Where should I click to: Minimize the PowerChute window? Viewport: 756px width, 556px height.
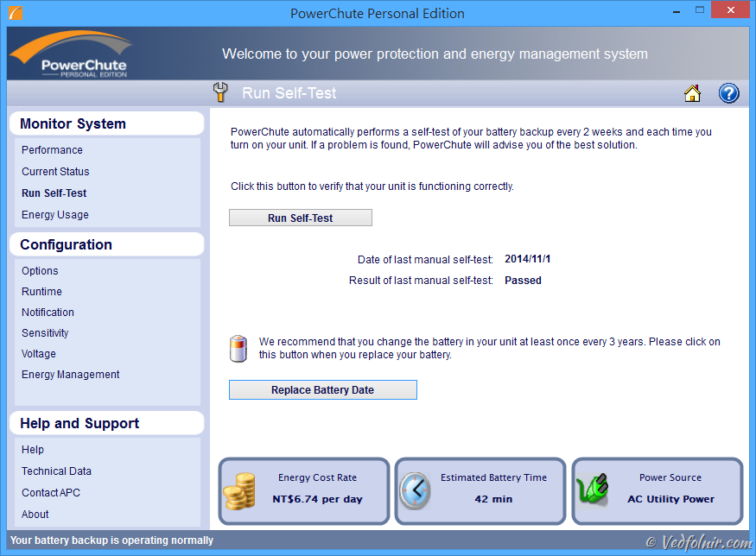(x=677, y=10)
